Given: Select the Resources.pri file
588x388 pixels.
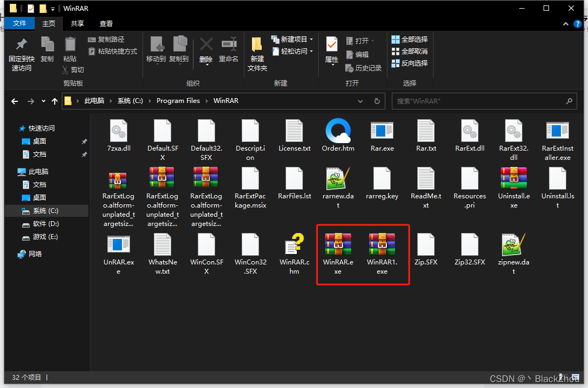Looking at the screenshot, I should (469, 188).
